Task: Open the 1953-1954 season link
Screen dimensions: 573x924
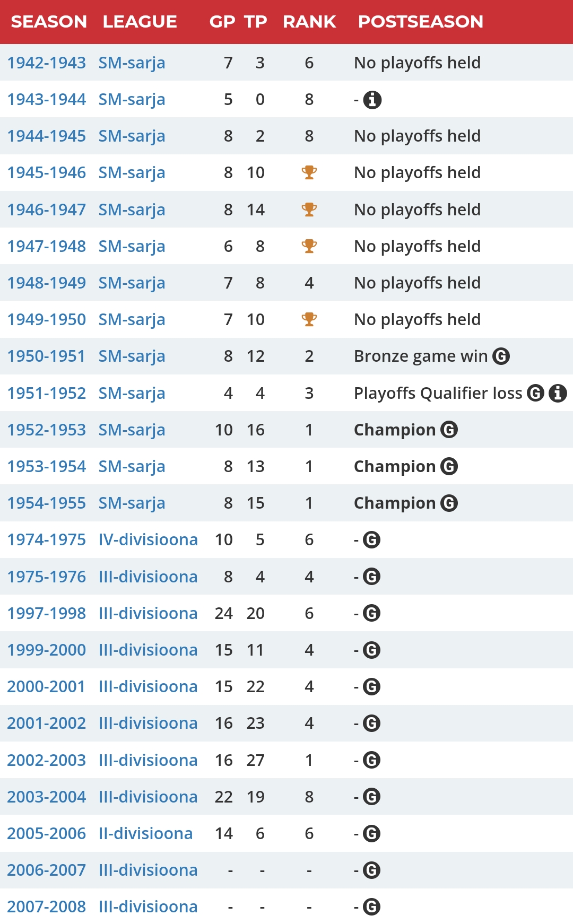Action: (x=47, y=466)
